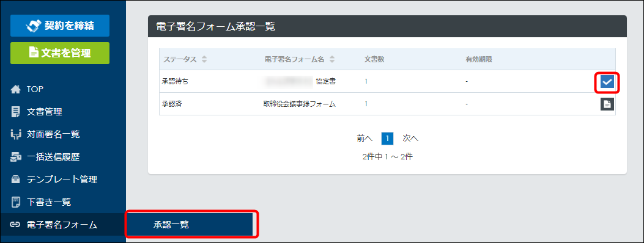Click document icon beside 文書管理
Image resolution: width=644 pixels, height=243 pixels.
coord(16,112)
